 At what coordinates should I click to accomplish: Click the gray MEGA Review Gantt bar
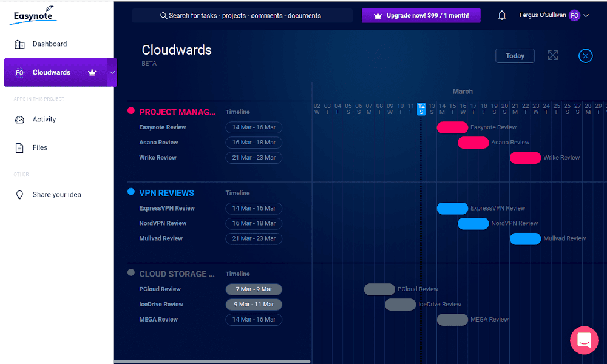click(x=453, y=319)
